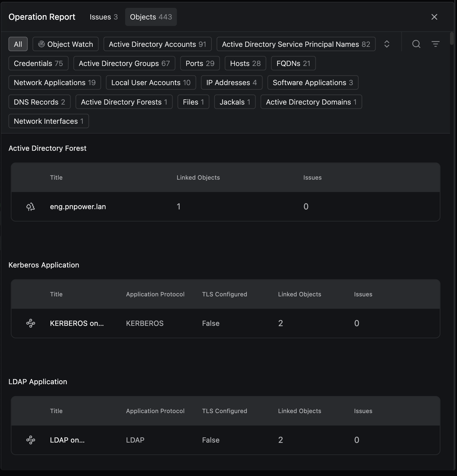Sort LDAP table by Linked Objects header
This screenshot has height=476, width=457.
coord(299,411)
